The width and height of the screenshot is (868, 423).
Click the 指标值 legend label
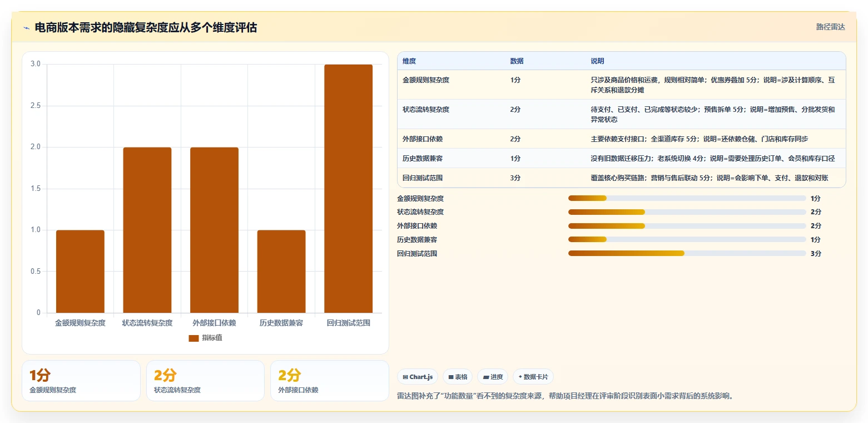pyautogui.click(x=212, y=338)
